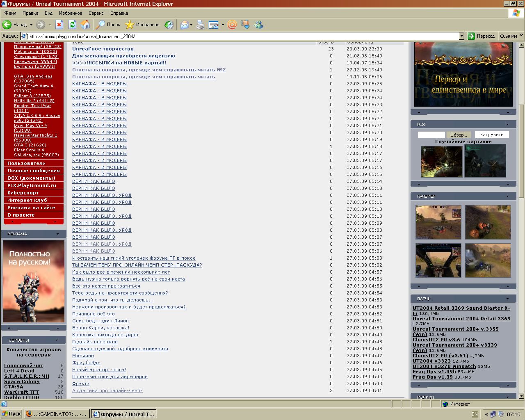Image resolution: width=525 pixels, height=420 pixels.
Task: Open the Сервис menu
Action: click(x=96, y=13)
